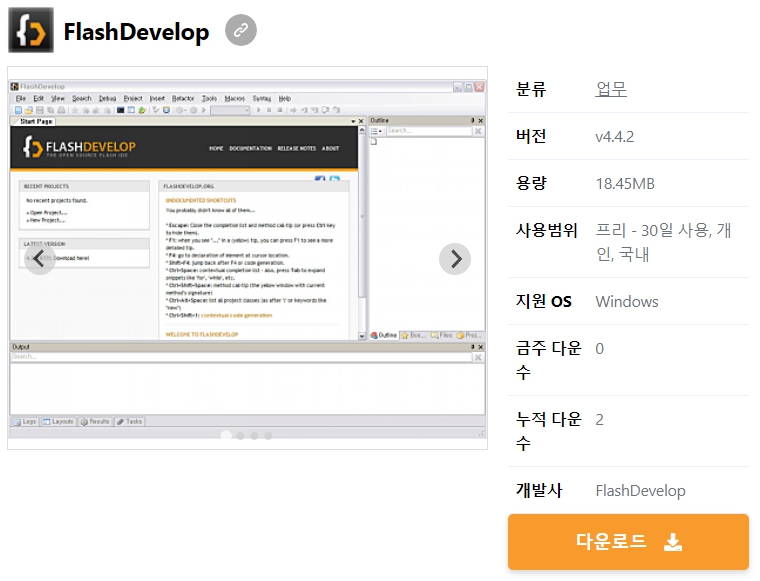Click the FlashDevelop app logo icon
Viewport: 760px width, 581px height.
click(31, 30)
